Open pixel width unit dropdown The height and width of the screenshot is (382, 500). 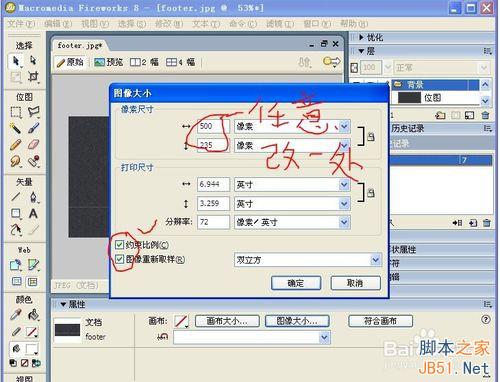344,127
